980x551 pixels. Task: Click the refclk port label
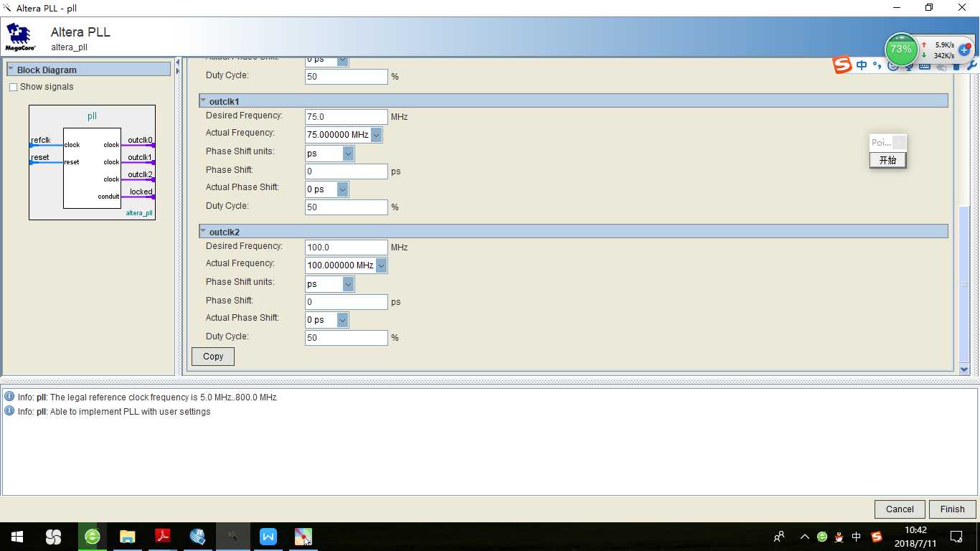[41, 140]
